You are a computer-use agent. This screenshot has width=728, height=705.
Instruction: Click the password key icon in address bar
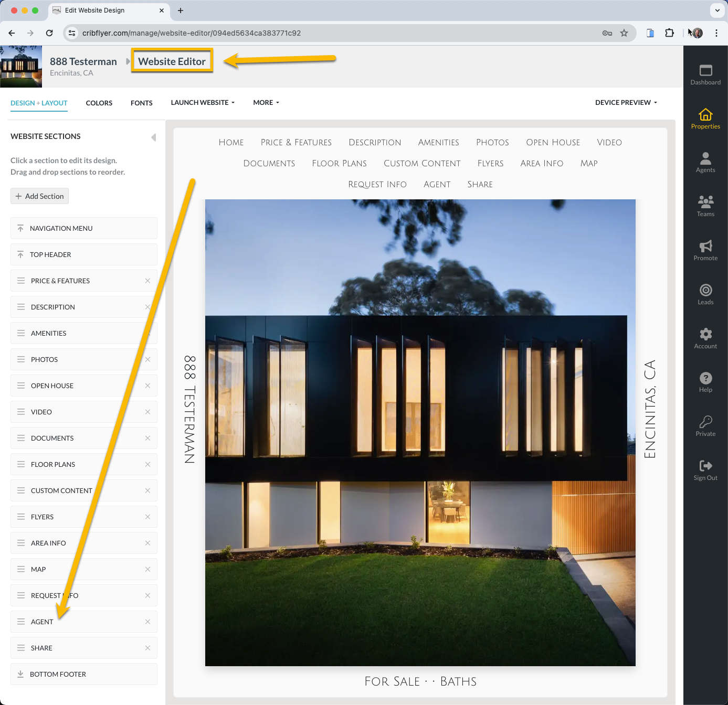pyautogui.click(x=607, y=33)
